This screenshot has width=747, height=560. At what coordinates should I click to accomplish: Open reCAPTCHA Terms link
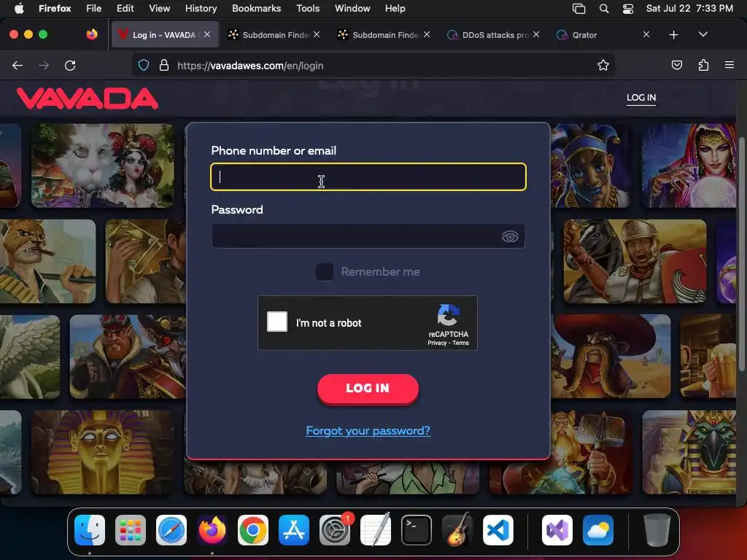pos(461,343)
